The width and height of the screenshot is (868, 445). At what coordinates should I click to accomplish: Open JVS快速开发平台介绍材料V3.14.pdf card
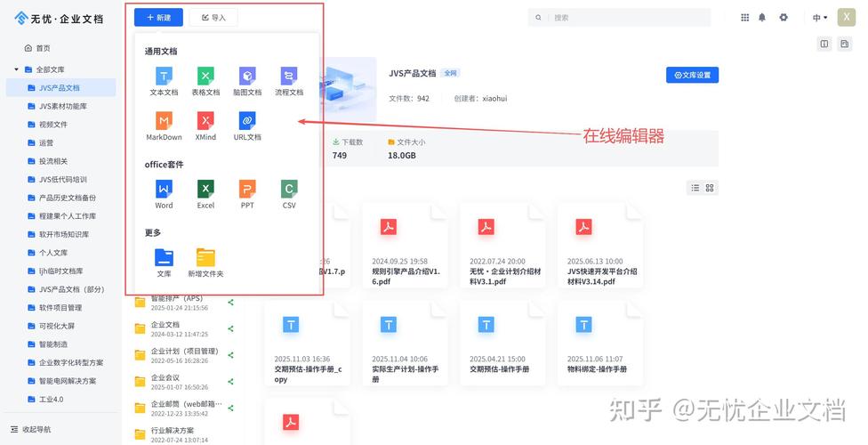[600, 246]
